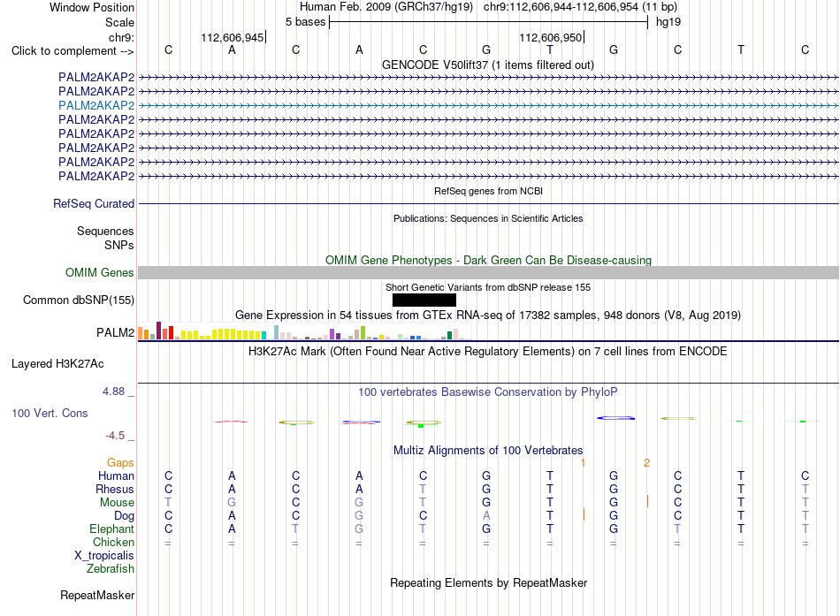Select the Elephant alignment row label
Screen dimensions: 840x616
(112, 529)
